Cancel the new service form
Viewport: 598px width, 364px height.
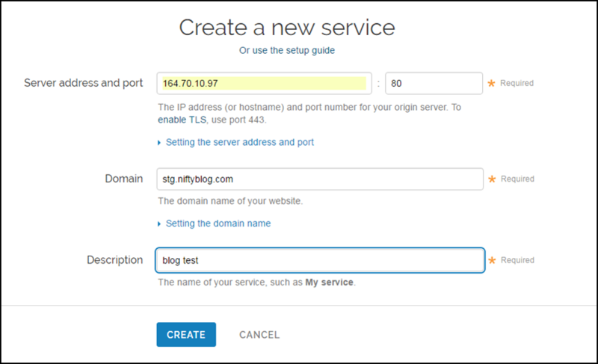click(259, 335)
